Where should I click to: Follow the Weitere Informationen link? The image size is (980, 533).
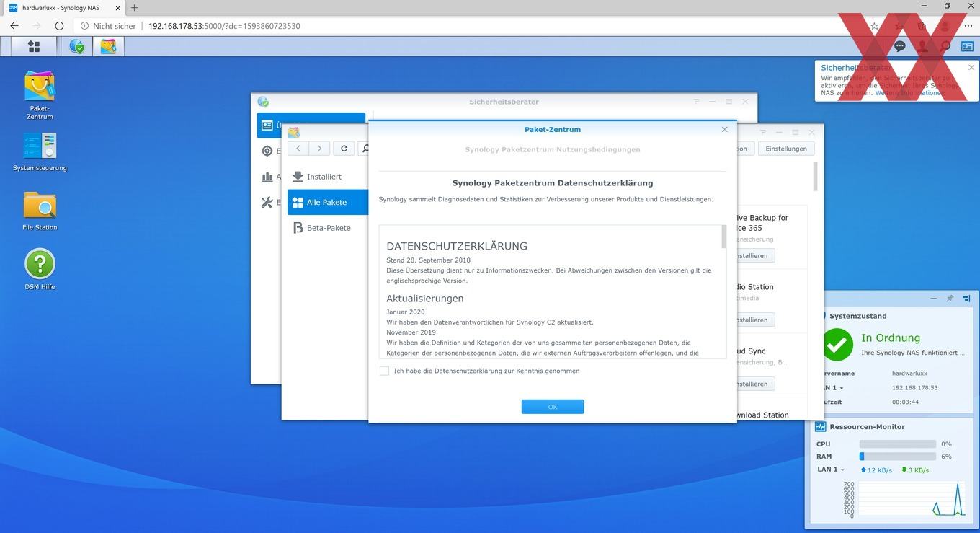(x=908, y=93)
